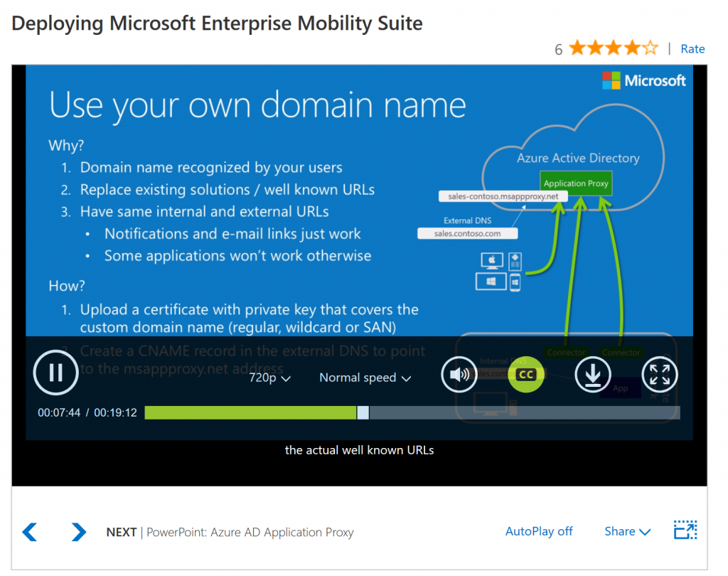This screenshot has width=728, height=576.
Task: Click sales-contoso.msappproxy.net label
Action: pos(503,196)
